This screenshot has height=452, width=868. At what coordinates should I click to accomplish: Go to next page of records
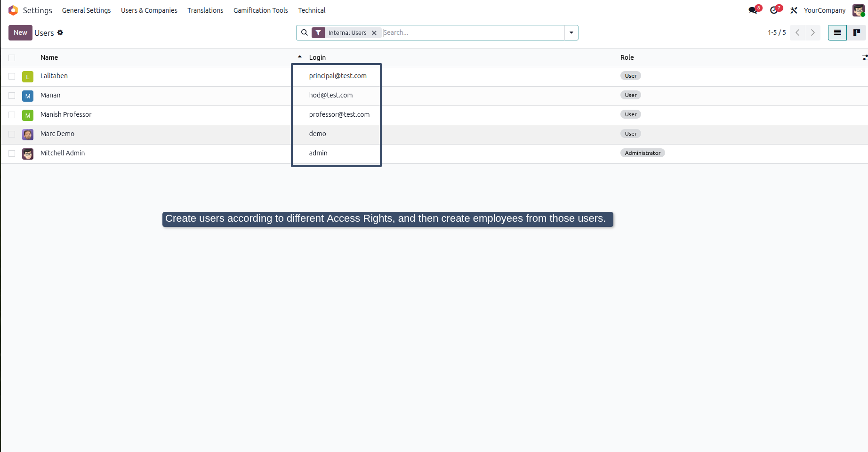pyautogui.click(x=812, y=32)
